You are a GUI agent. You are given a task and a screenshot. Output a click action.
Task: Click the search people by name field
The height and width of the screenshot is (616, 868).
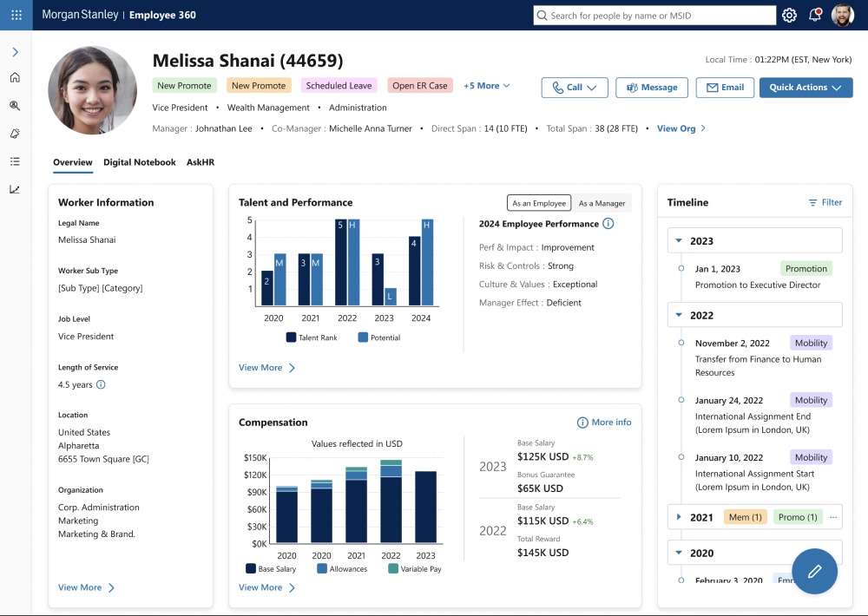coord(654,15)
